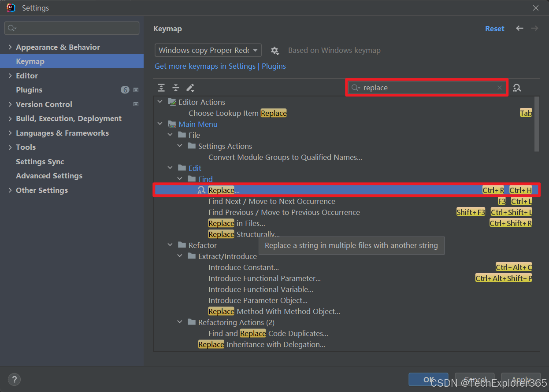Expand Other Settings section
This screenshot has width=549, height=392.
[10, 190]
